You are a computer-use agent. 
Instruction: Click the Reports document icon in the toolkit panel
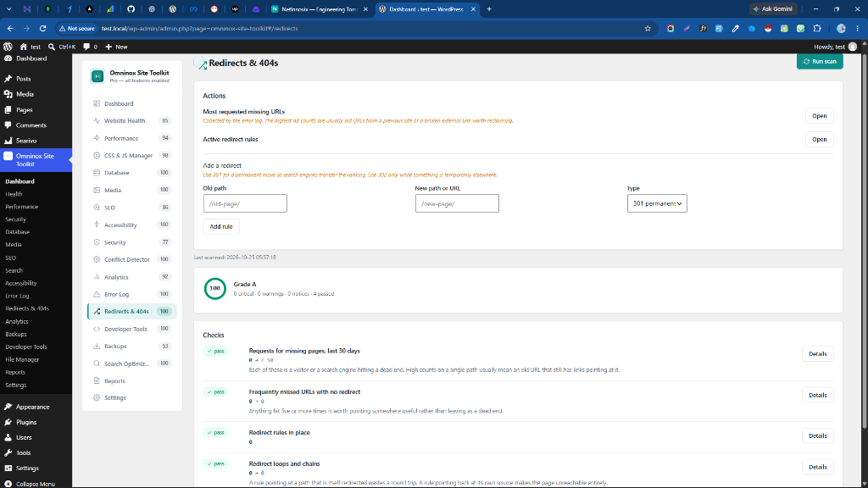(x=97, y=380)
